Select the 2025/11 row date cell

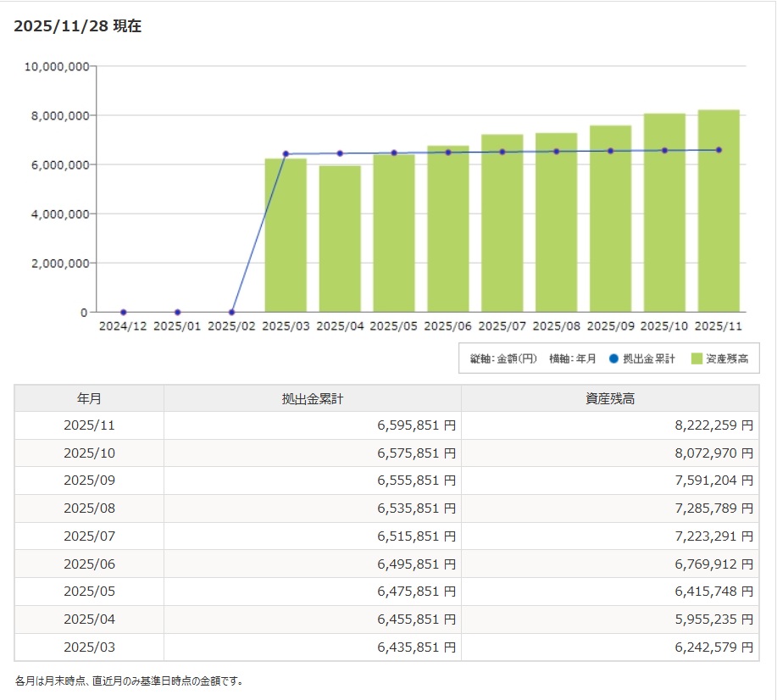(x=89, y=425)
